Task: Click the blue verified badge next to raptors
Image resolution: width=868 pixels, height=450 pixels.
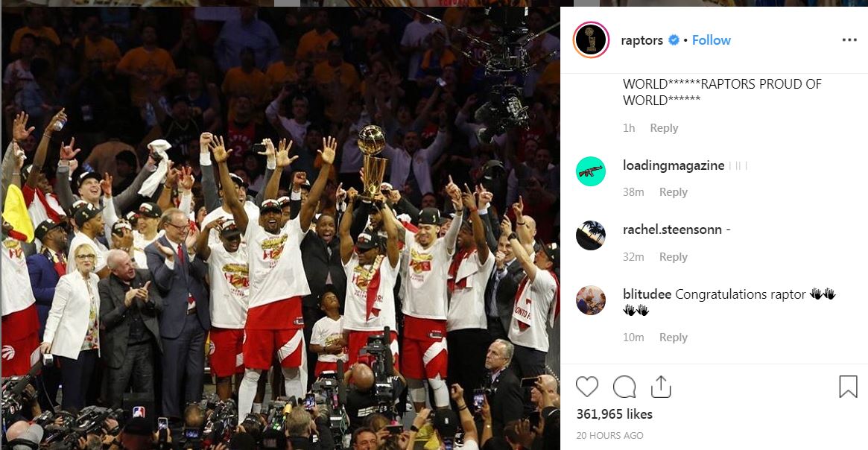Action: pos(674,39)
